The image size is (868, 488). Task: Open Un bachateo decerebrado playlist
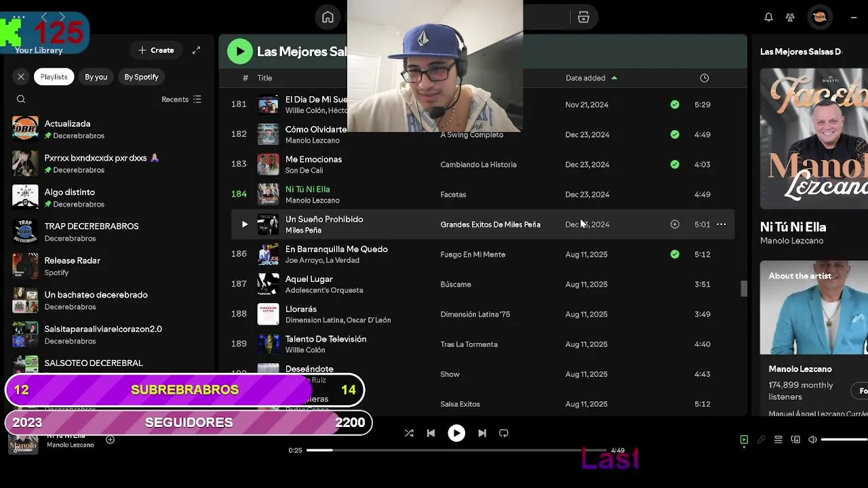[x=108, y=300]
